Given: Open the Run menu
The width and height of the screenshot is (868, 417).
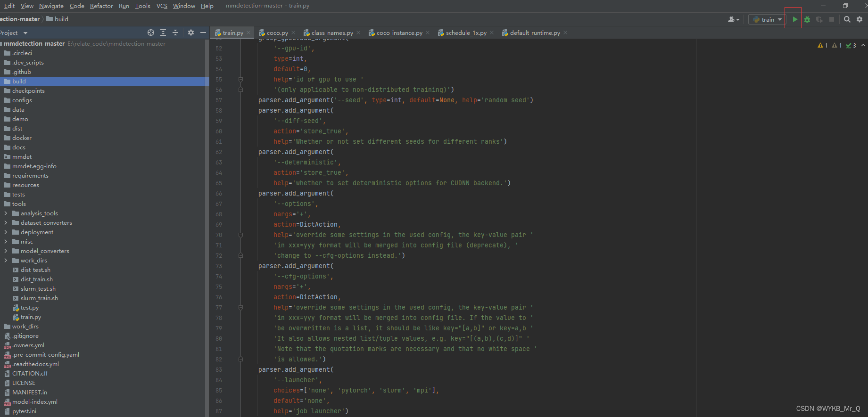Looking at the screenshot, I should [x=124, y=6].
